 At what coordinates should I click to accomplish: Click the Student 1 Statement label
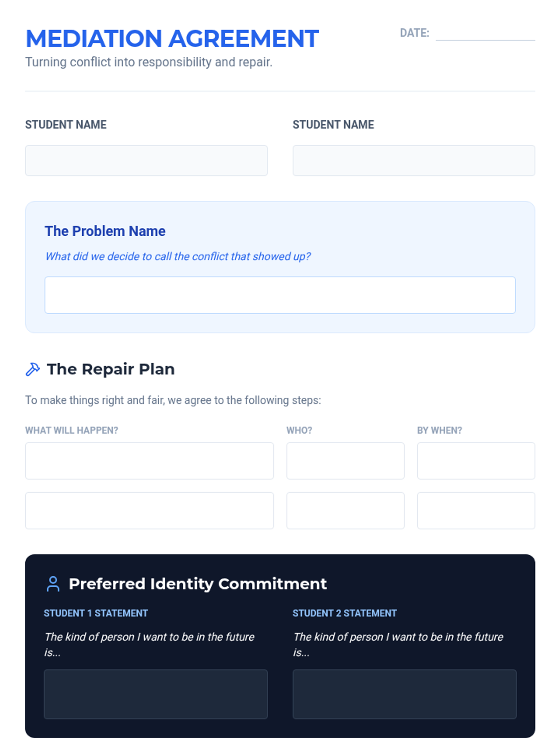(96, 613)
